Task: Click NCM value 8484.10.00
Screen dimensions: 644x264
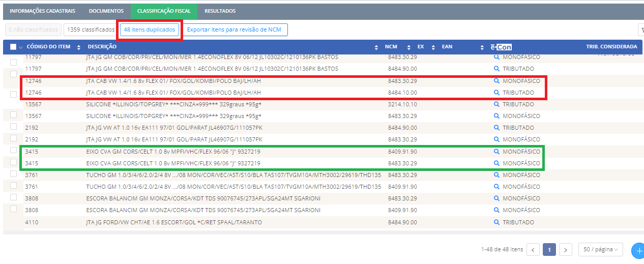Action: 402,93
